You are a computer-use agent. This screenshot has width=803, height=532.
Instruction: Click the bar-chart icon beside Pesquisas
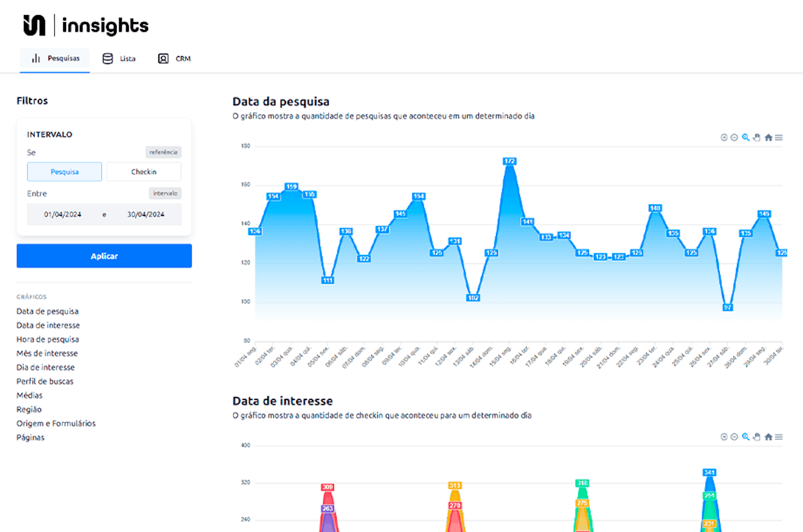[36, 59]
